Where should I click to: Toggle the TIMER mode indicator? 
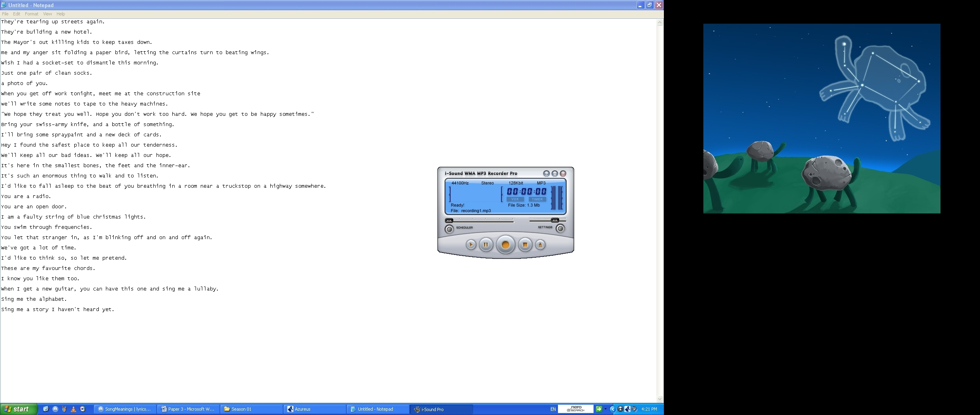[x=537, y=199]
